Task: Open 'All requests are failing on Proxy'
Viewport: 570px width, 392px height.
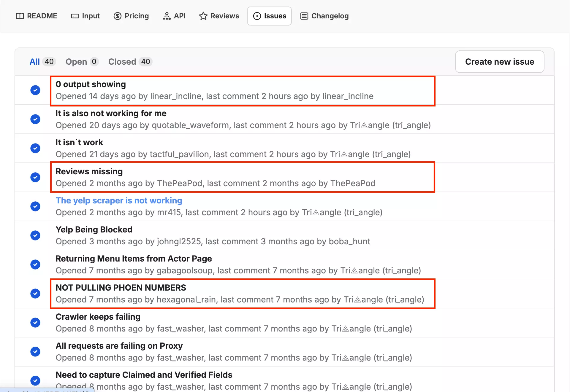Action: [119, 346]
